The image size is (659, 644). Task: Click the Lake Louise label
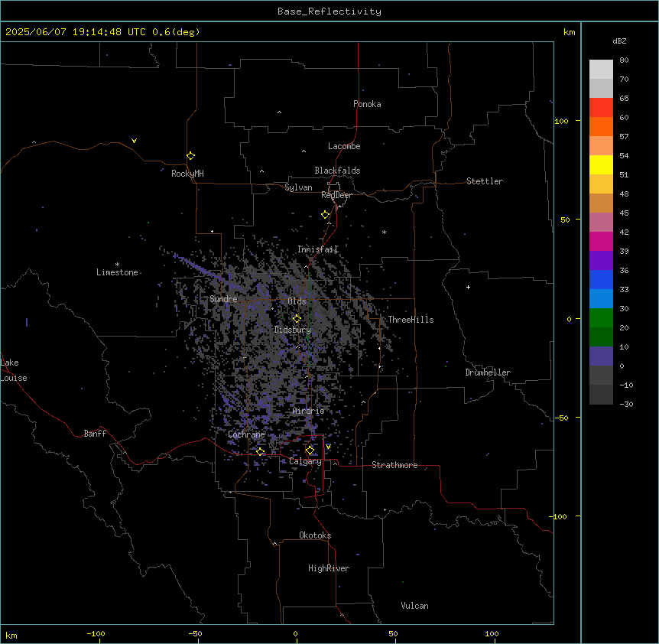14,370
